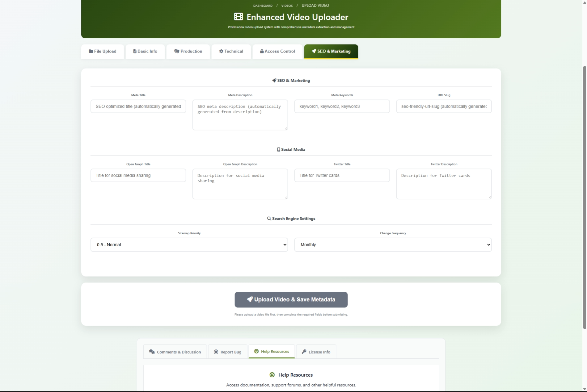The width and height of the screenshot is (587, 392).
Task: Click the document icon on Basic Info tab
Action: [135, 51]
